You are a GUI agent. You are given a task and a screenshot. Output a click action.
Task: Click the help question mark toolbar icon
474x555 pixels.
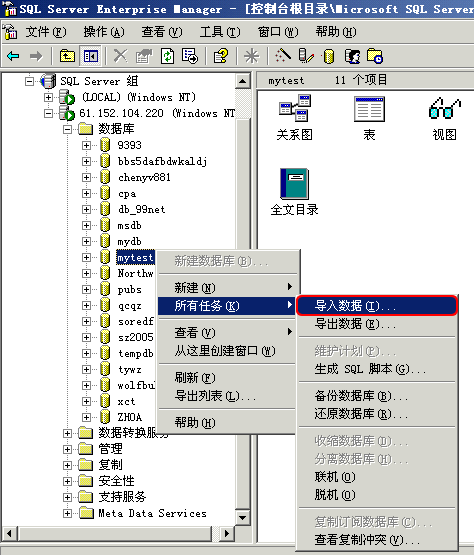(221, 56)
